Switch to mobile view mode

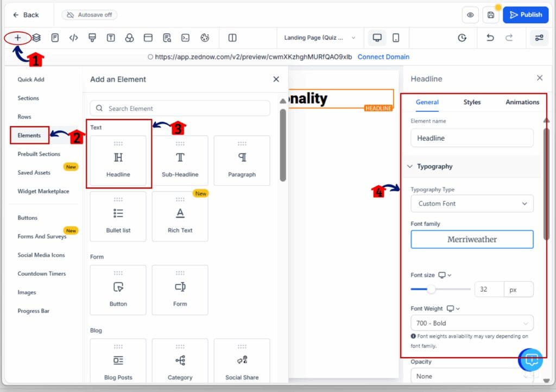396,38
